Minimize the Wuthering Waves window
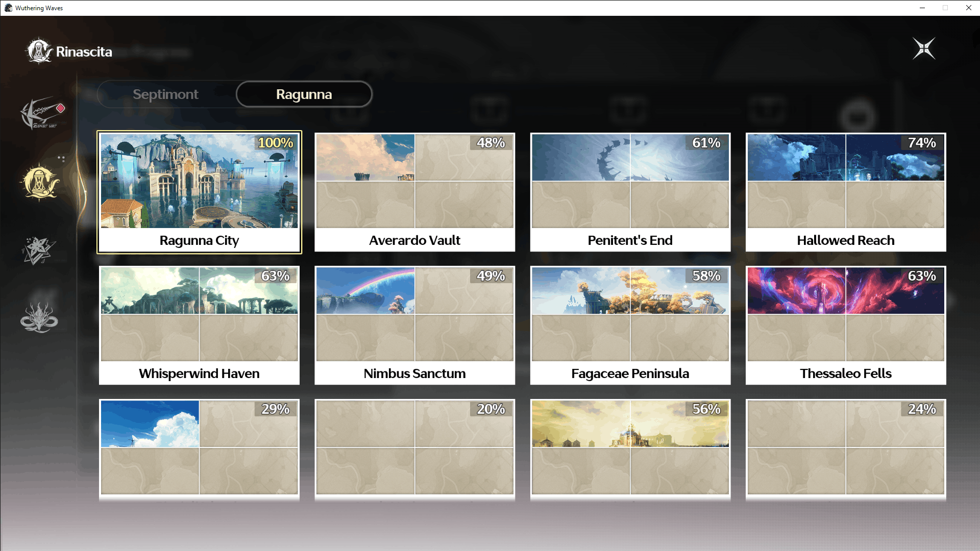The height and width of the screenshot is (551, 980). [x=922, y=8]
